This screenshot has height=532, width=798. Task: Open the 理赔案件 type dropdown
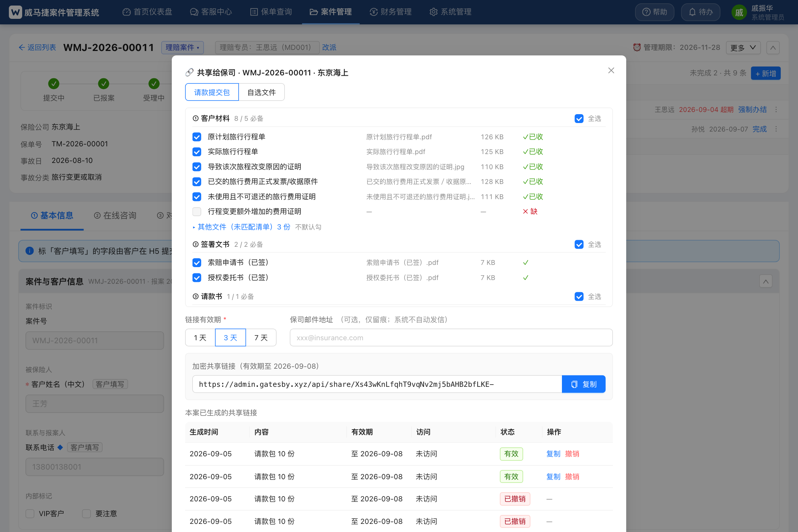click(183, 48)
